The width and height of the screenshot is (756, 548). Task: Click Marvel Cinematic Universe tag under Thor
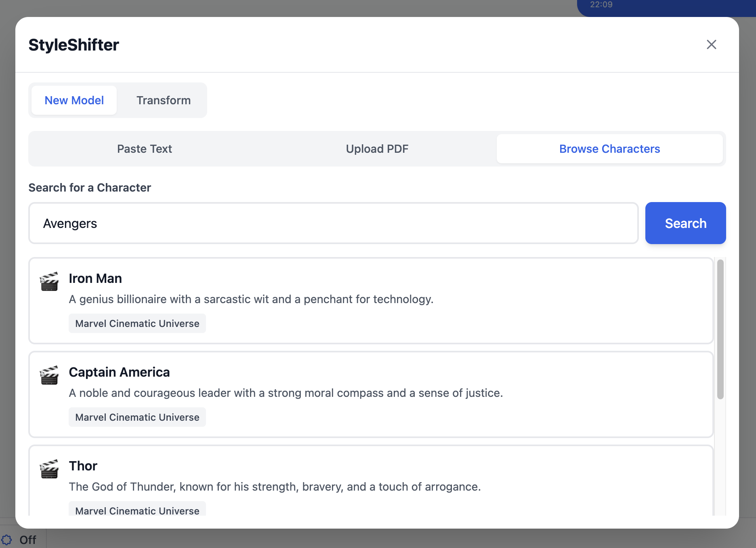click(137, 509)
